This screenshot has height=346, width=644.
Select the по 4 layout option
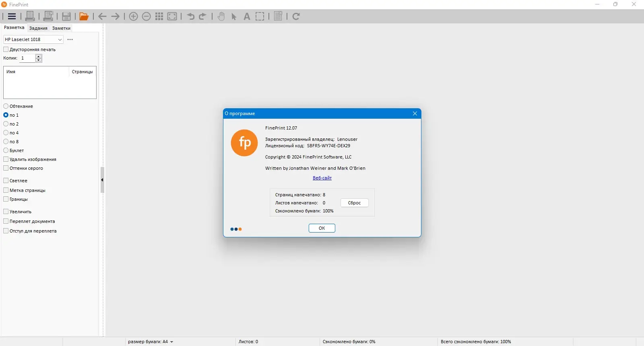point(6,133)
